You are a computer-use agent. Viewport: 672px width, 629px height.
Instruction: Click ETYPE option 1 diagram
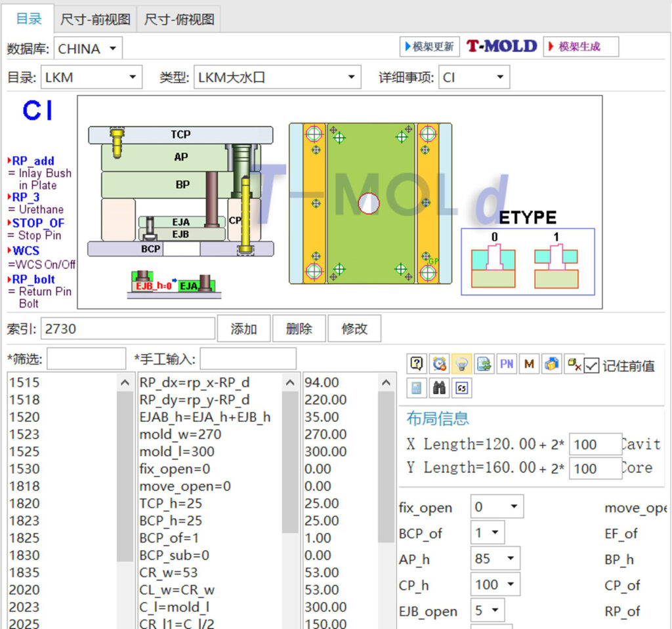tap(556, 266)
